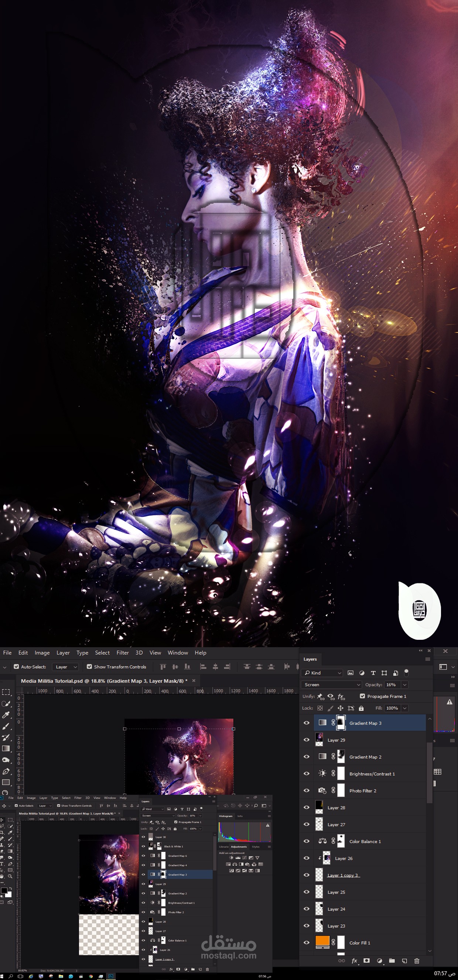This screenshot has width=458, height=980.
Task: Toggle layer filtering on/off switch
Action: tap(406, 673)
